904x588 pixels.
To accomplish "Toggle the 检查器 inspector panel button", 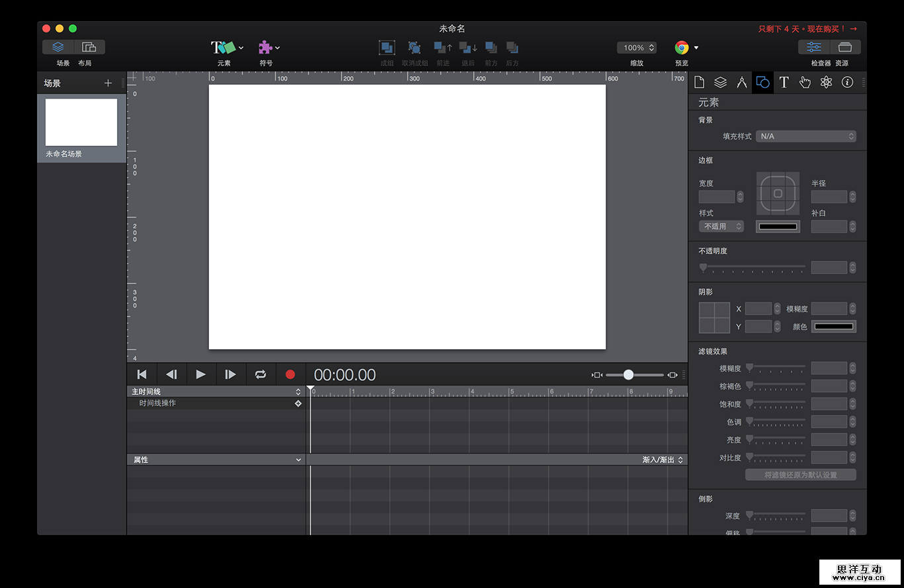I will pos(814,47).
